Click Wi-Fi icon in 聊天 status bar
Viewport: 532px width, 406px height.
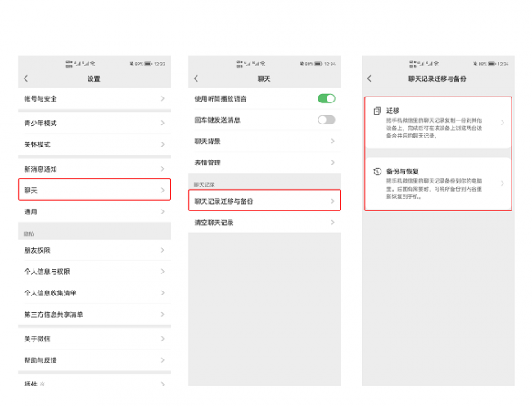pyautogui.click(x=263, y=64)
